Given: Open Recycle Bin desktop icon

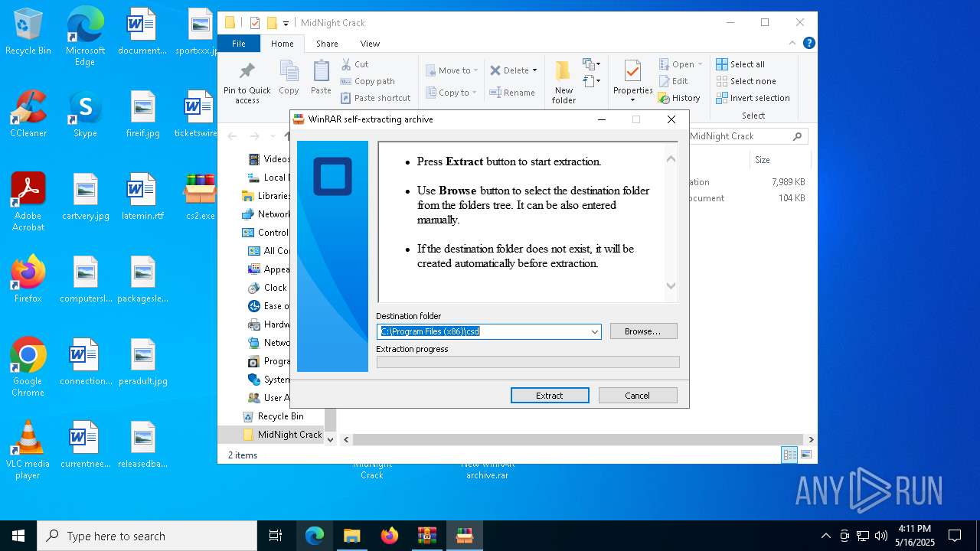Looking at the screenshot, I should (x=28, y=31).
